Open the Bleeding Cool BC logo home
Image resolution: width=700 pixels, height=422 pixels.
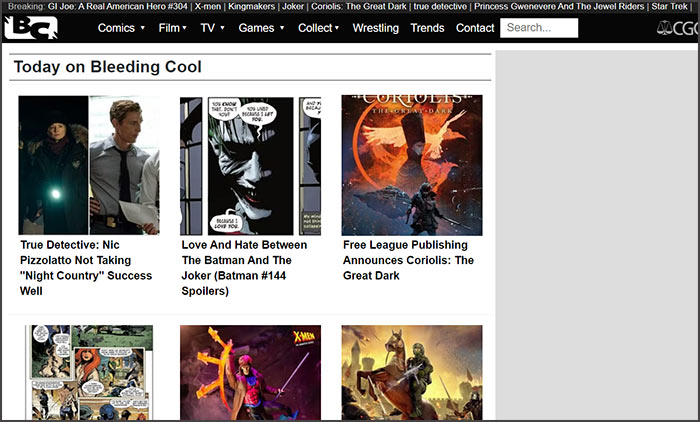[31, 28]
